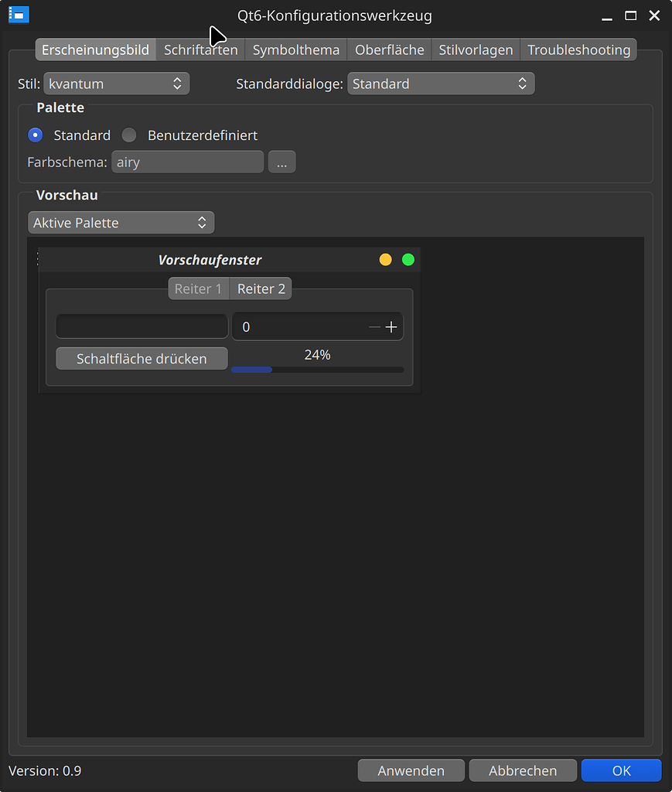Click the green dot in the Vorschaufenster titlebar
Viewport: 672px width, 792px height.
tap(408, 259)
